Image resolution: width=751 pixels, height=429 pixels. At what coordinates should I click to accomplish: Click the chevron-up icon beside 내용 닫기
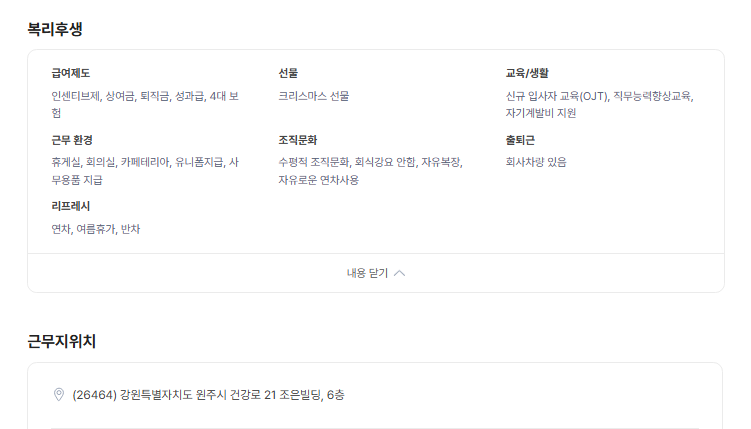pos(400,273)
